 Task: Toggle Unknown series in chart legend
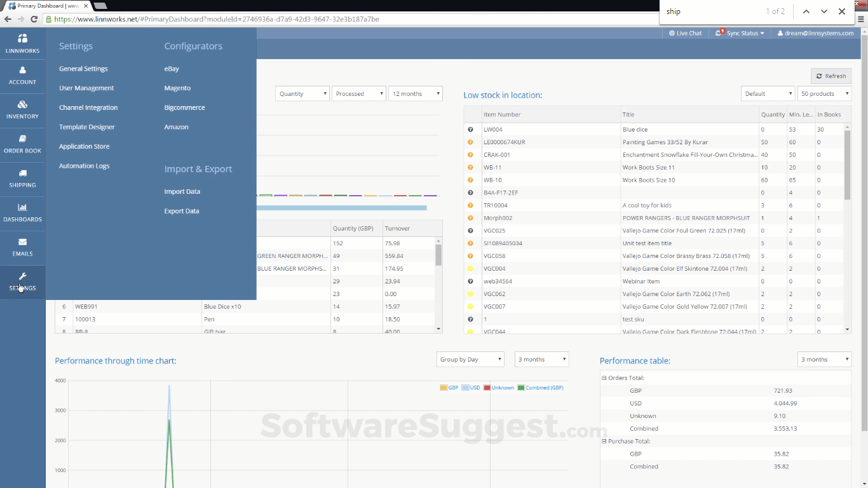click(499, 388)
